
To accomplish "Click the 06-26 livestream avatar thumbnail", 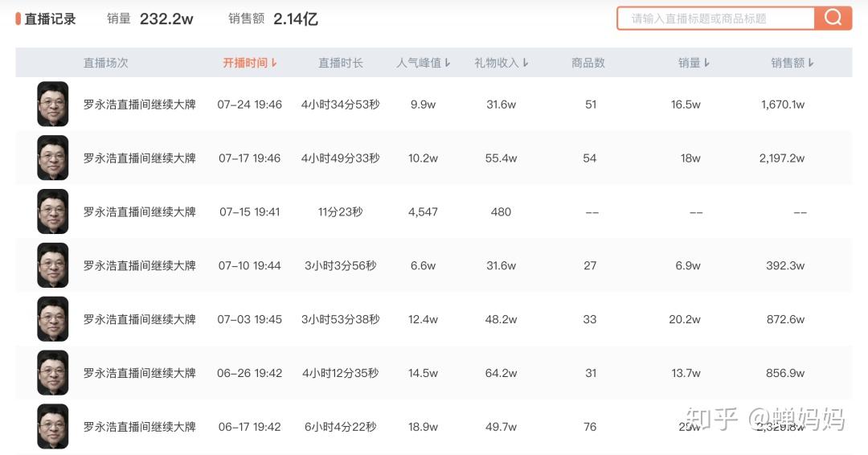I will (53, 373).
